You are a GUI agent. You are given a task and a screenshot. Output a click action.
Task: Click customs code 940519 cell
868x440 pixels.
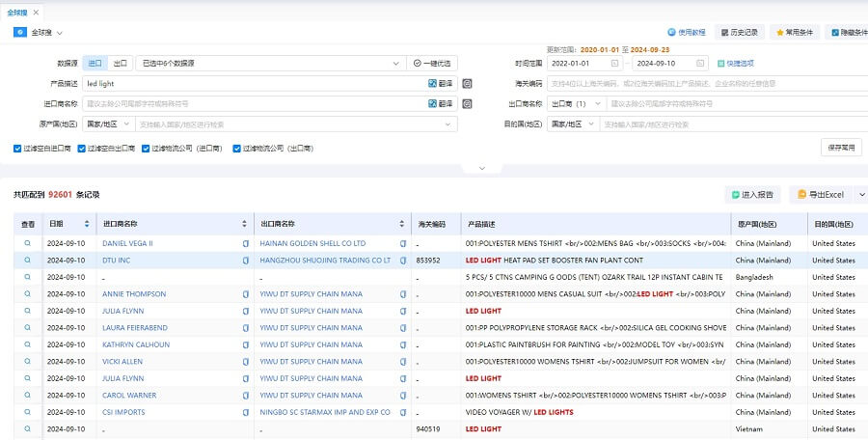click(428, 429)
